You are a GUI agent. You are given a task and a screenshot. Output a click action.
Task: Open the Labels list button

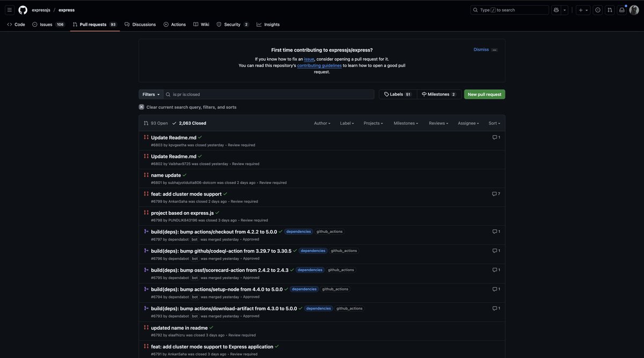398,94
